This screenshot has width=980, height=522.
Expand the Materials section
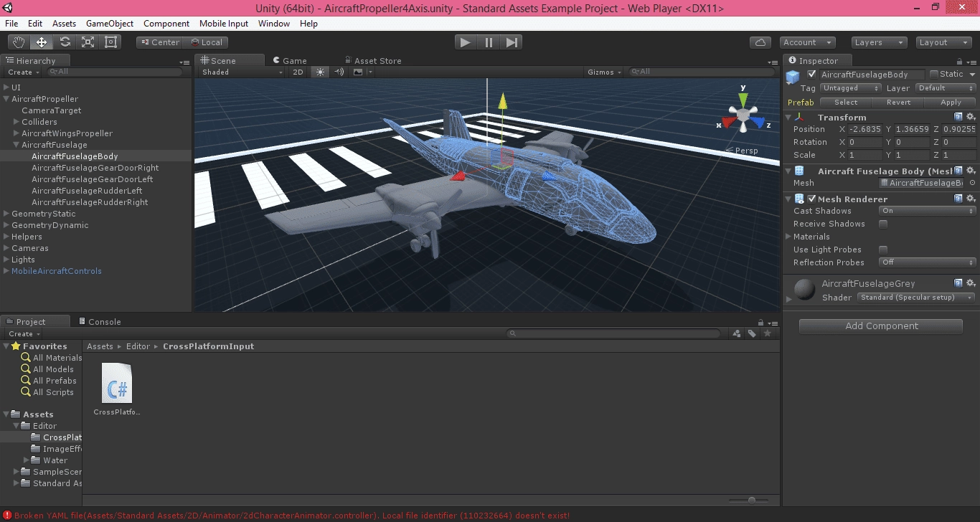(x=789, y=237)
